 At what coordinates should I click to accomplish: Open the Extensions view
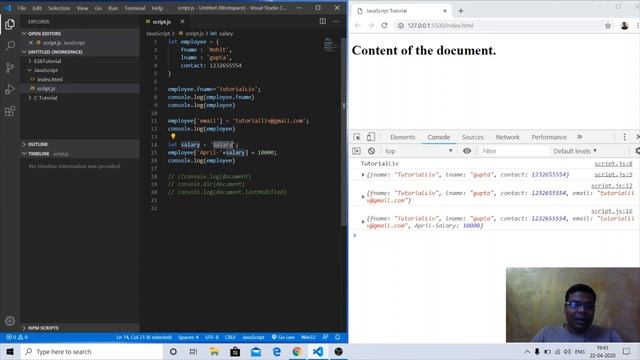pos(10,111)
